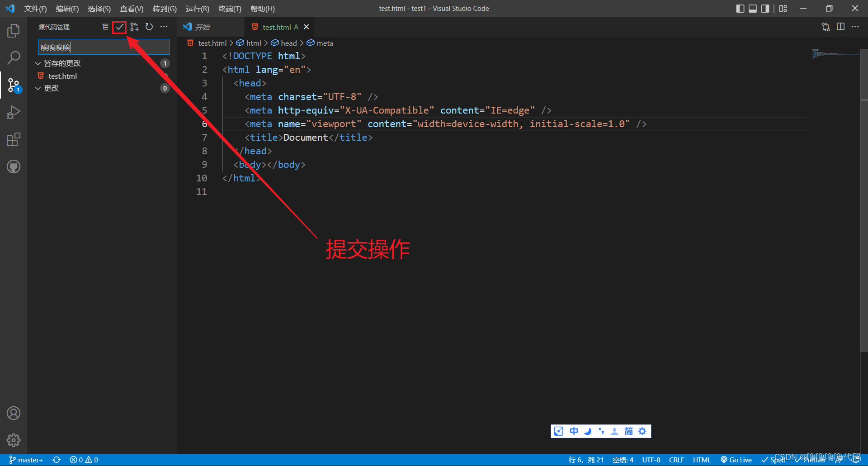The width and height of the screenshot is (868, 466).
Task: Open the 查看(V) menu
Action: tap(132, 9)
